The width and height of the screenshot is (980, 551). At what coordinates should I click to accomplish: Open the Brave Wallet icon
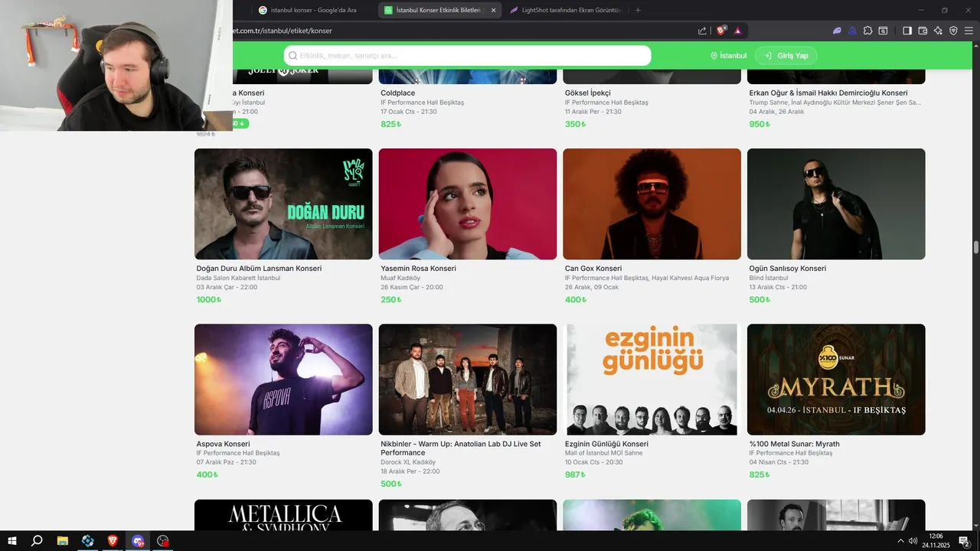tap(923, 31)
